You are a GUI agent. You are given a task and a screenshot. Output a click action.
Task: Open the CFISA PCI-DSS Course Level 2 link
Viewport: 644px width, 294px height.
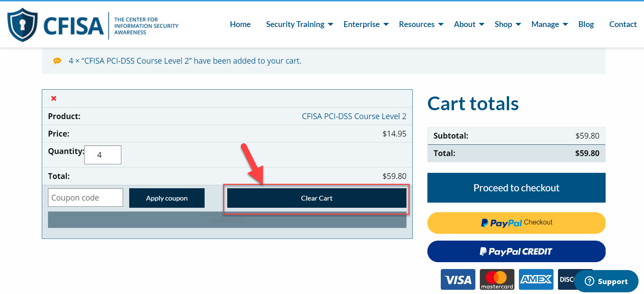pyautogui.click(x=354, y=116)
